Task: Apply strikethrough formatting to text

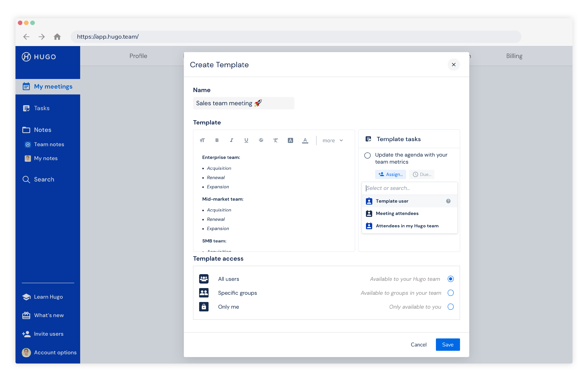Action: click(261, 140)
